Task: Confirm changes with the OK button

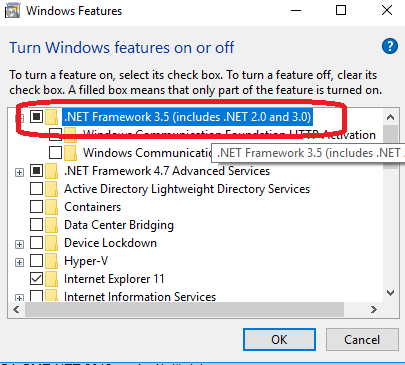Action: (279, 340)
